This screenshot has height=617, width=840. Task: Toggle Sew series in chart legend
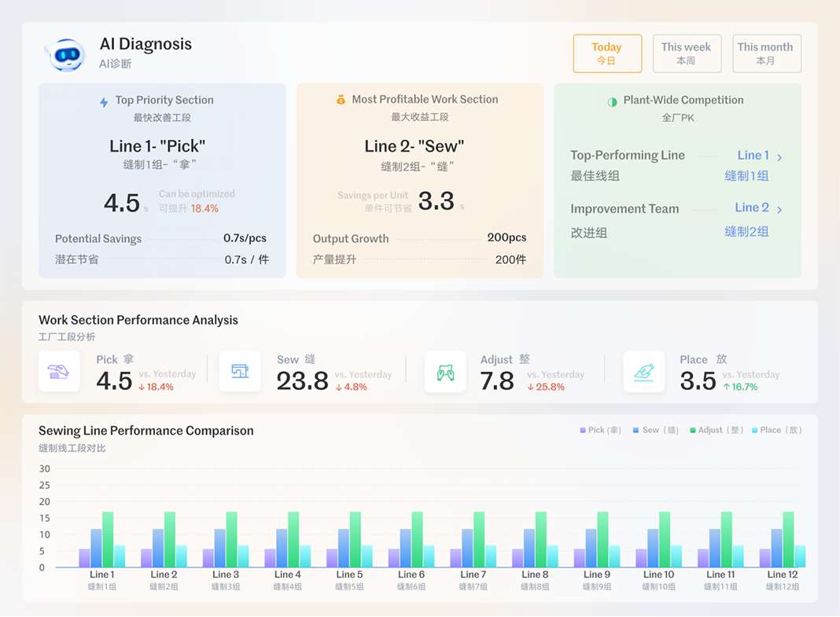(656, 430)
